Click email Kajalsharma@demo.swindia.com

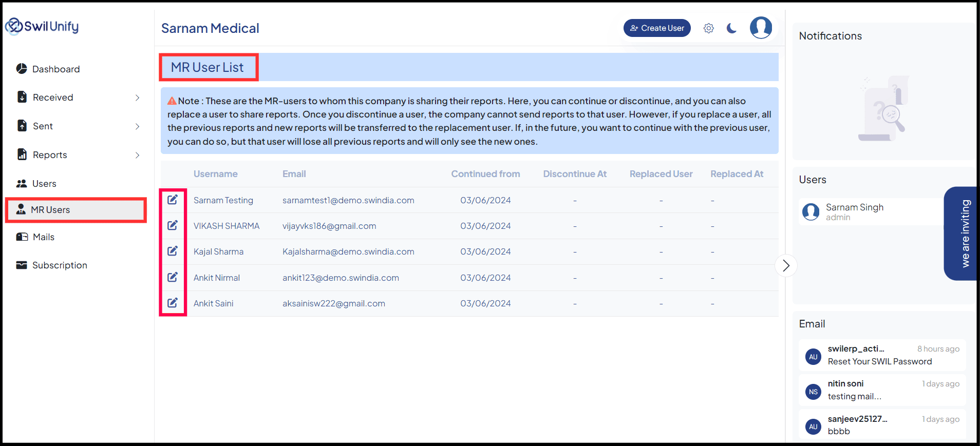tap(348, 251)
